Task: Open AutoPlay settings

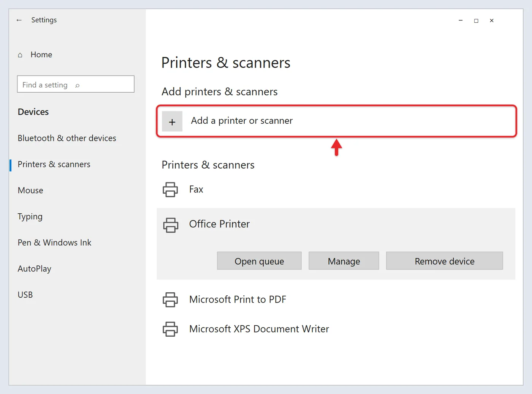Action: [34, 269]
